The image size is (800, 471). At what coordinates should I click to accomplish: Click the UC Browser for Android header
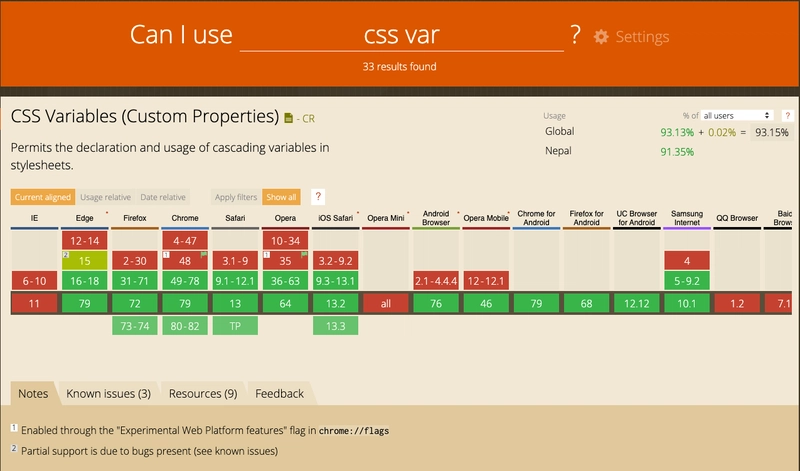tap(637, 218)
